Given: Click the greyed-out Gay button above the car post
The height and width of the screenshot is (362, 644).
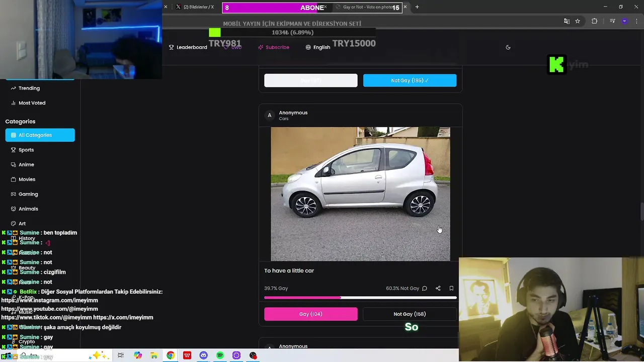Looking at the screenshot, I should 311,80.
